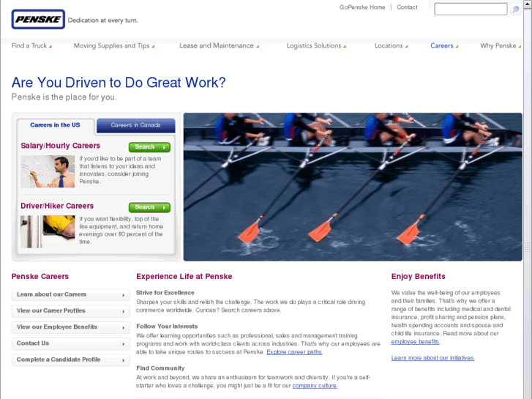Click chevron on View our Career Profiles
This screenshot has height=399, width=532.
(124, 311)
